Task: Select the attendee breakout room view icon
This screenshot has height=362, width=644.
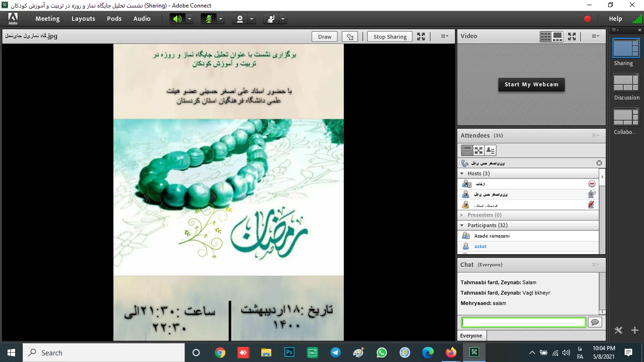Action: (479, 150)
